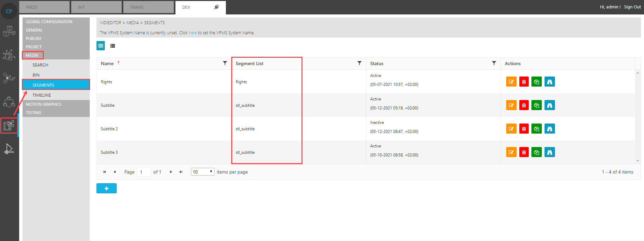The width and height of the screenshot is (644, 241).
Task: Click the CP logo icon
Action: 9,11
